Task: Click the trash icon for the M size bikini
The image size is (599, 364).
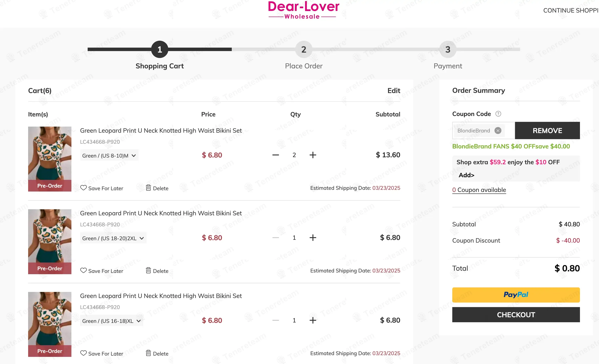Action: [148, 188]
